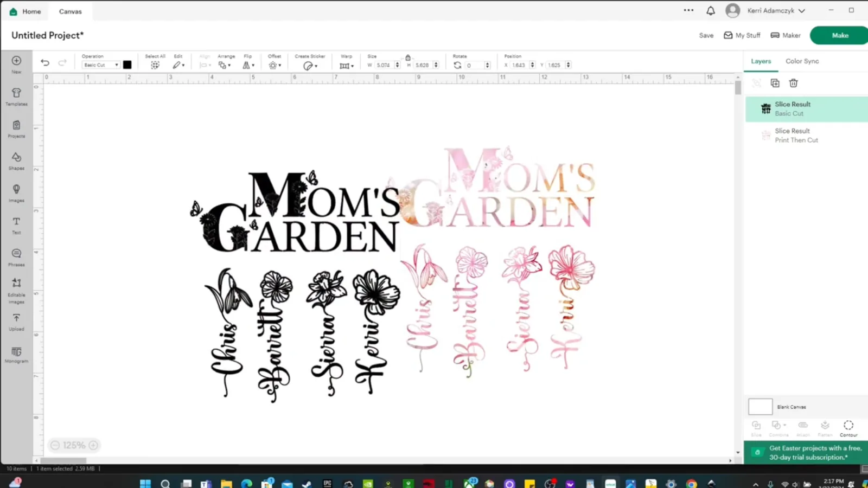The image size is (868, 488).
Task: Expand the Create Sticker dropdown
Action: [310, 66]
